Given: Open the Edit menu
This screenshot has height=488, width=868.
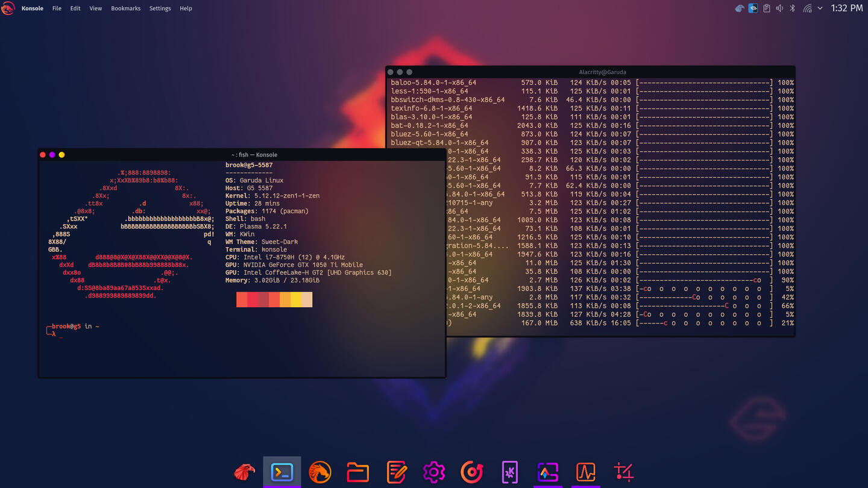Looking at the screenshot, I should [75, 8].
